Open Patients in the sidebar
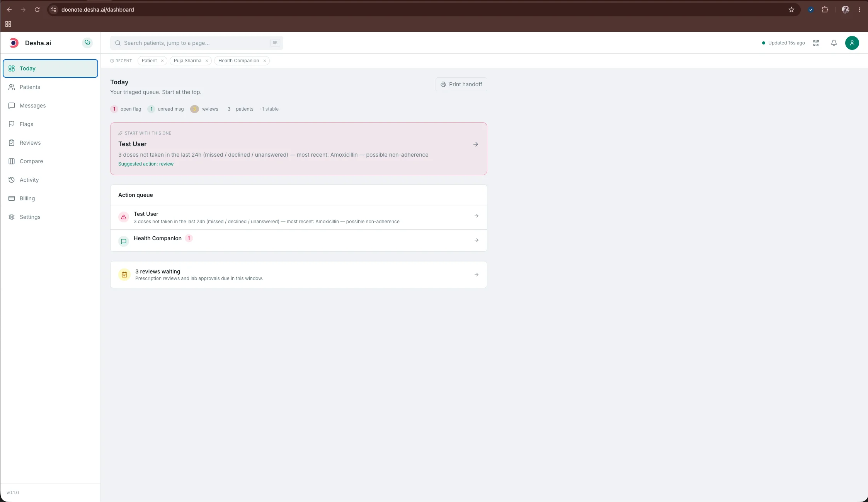868x502 pixels. [x=50, y=87]
